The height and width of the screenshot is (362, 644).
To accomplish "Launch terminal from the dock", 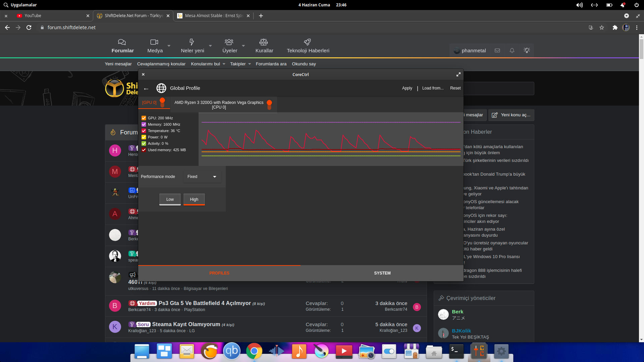I will tap(456, 351).
